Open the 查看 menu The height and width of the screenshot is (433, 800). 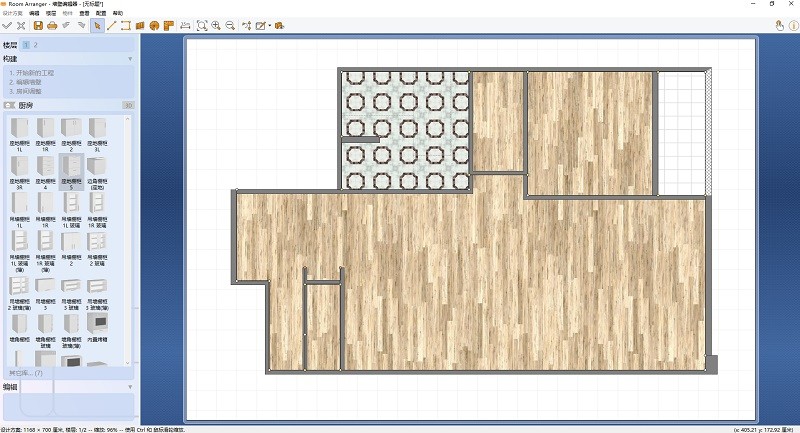(x=85, y=13)
